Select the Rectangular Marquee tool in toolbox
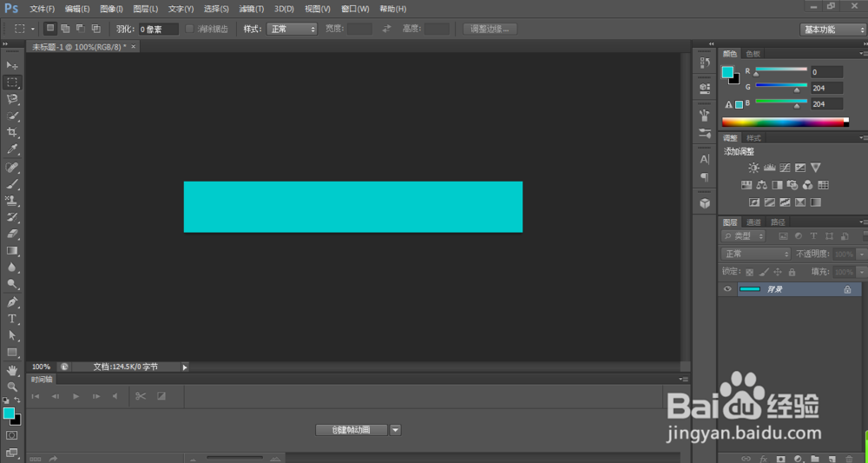Image resolution: width=868 pixels, height=463 pixels. tap(12, 82)
